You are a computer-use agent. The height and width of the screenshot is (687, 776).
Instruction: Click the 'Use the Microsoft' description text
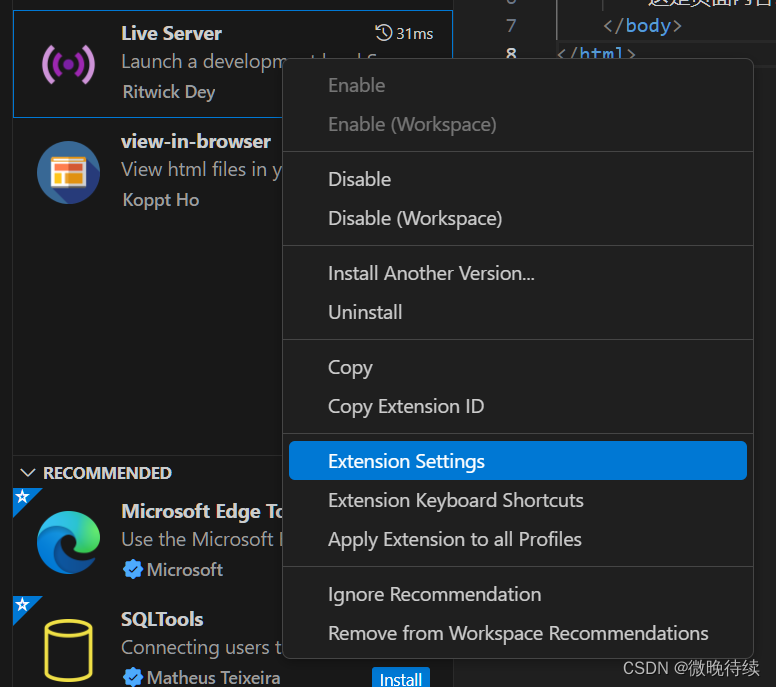[x=201, y=540]
